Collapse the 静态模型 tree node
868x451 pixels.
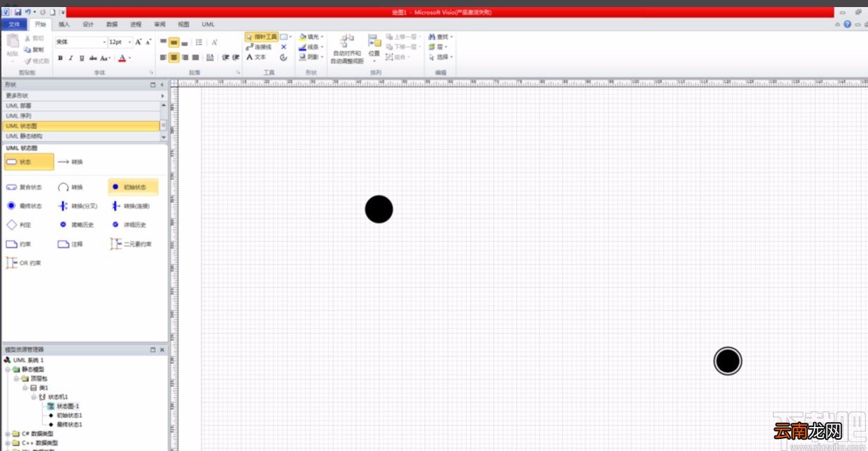coord(8,369)
